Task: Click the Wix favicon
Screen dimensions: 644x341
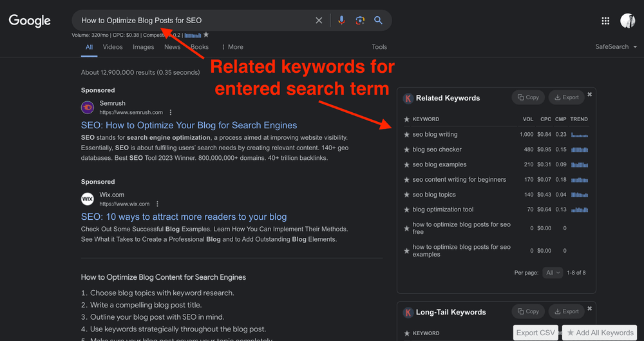Action: pyautogui.click(x=88, y=199)
